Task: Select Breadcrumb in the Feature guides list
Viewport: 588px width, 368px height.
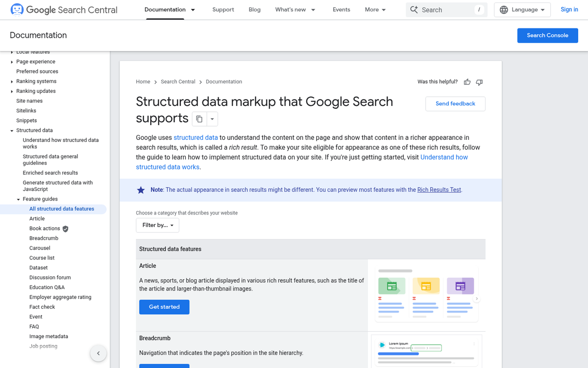Action: [45, 238]
